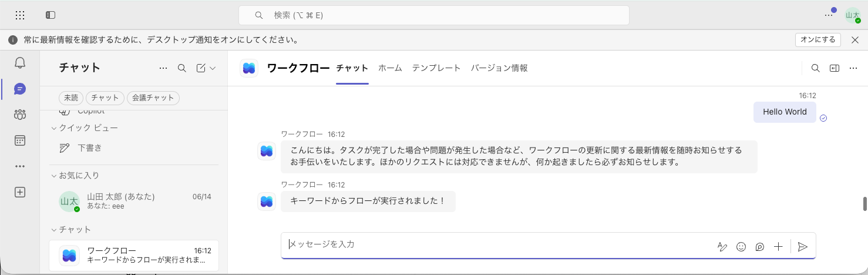Open Calendar in the left rail
Viewport: 868px width, 275px height.
(20, 140)
